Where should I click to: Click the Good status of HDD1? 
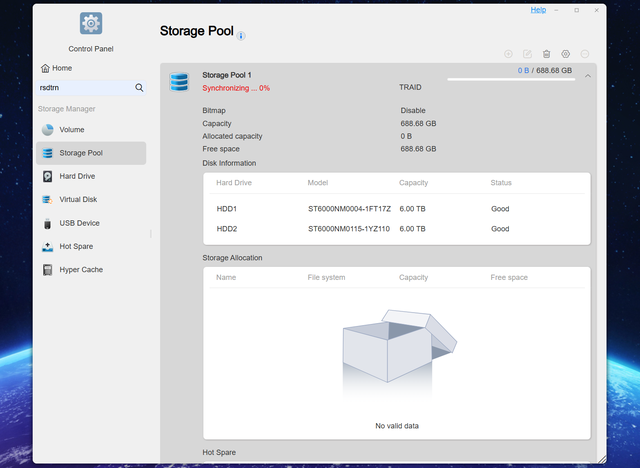point(500,209)
